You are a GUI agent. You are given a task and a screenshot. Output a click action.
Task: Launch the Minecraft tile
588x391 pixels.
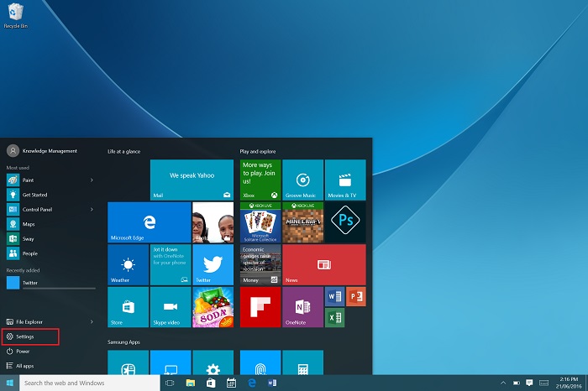302,222
